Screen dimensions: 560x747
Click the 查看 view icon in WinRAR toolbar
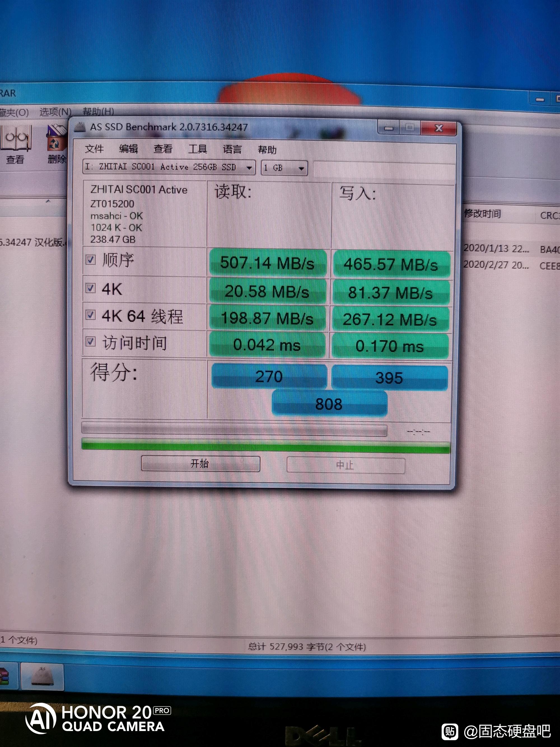(15, 145)
